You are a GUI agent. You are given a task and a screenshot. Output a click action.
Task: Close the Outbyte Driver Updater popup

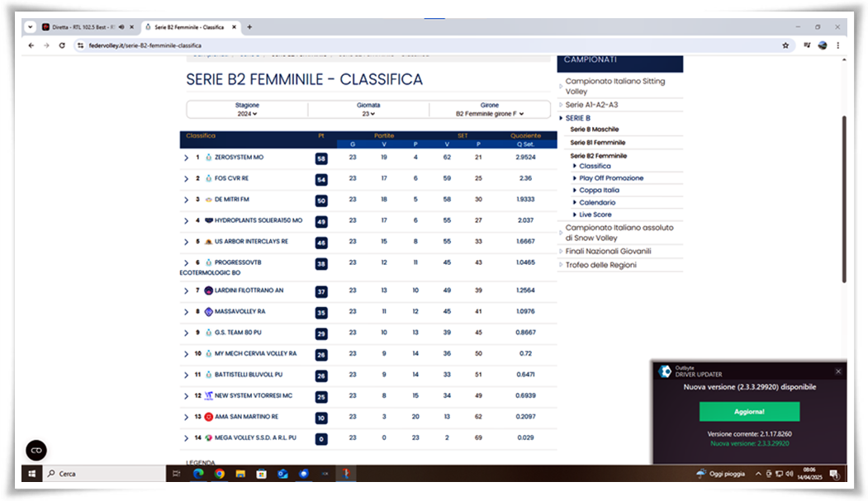tap(838, 371)
